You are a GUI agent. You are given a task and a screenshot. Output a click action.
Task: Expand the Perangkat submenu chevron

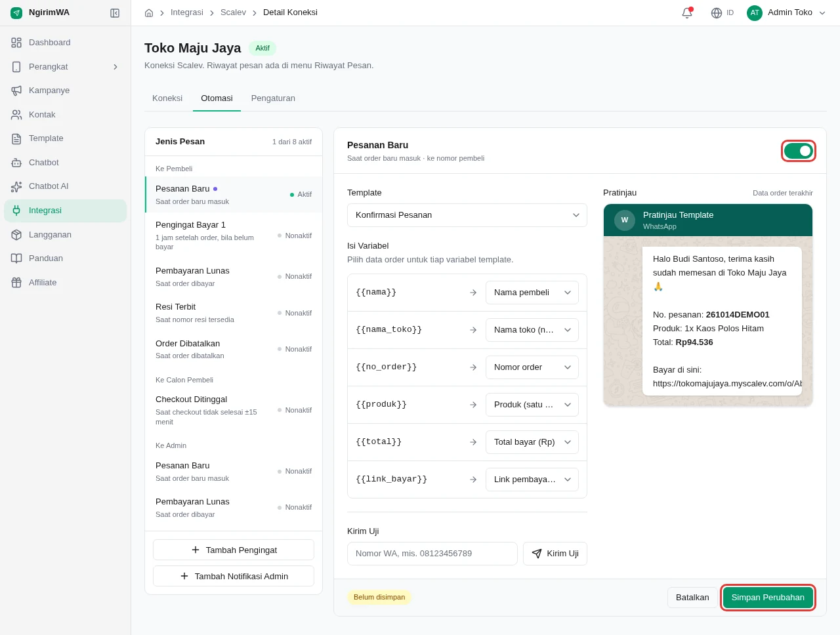(115, 67)
